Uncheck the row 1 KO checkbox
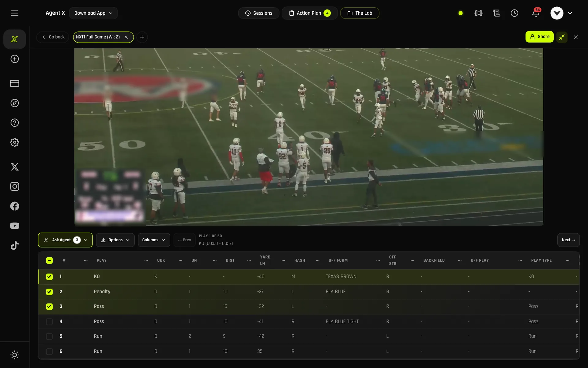The width and height of the screenshot is (588, 368). (49, 277)
